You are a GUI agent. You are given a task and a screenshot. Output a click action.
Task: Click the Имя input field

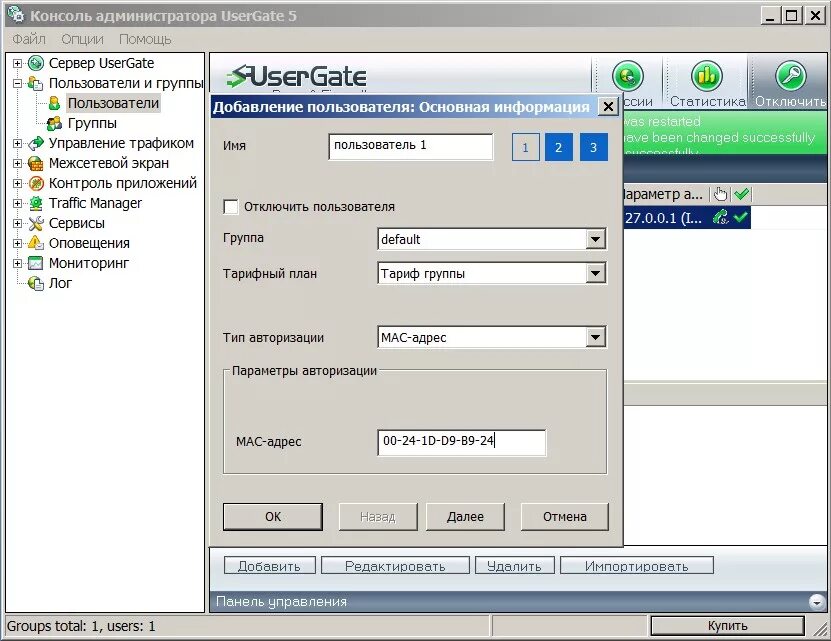coord(411,146)
